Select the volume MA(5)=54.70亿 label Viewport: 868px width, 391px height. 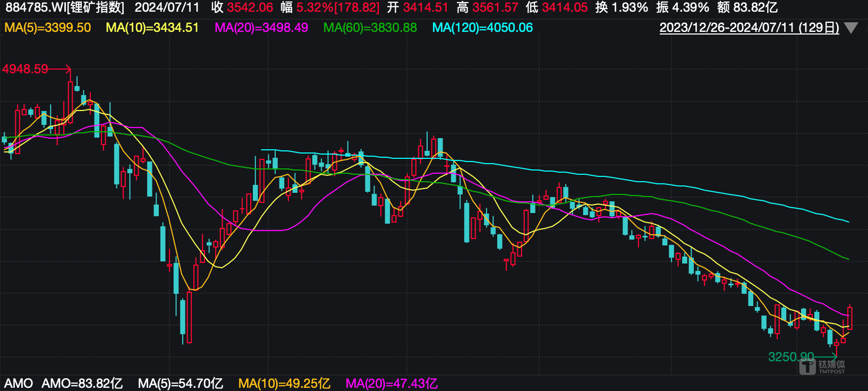181,383
